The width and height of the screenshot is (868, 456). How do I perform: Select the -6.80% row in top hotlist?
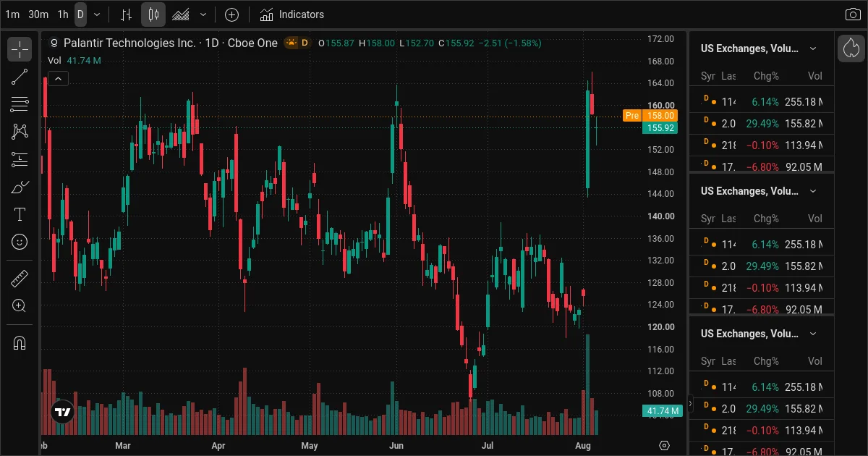coord(762,165)
